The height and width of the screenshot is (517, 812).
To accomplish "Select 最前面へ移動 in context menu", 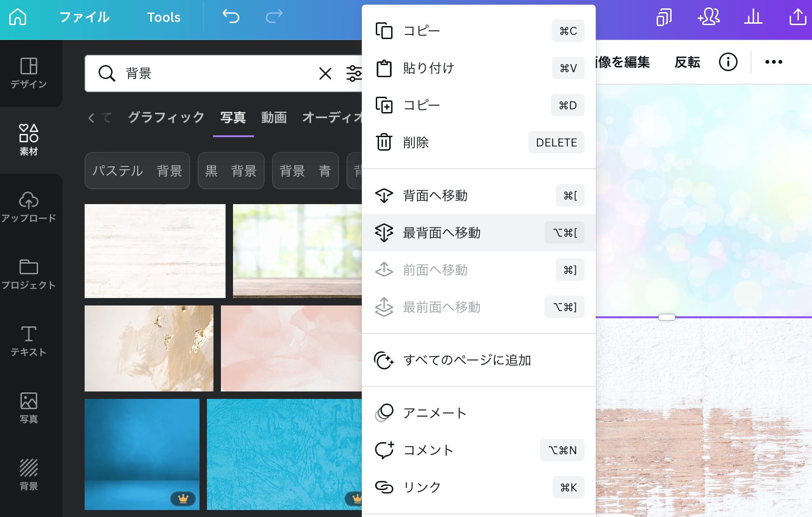I will (x=479, y=307).
